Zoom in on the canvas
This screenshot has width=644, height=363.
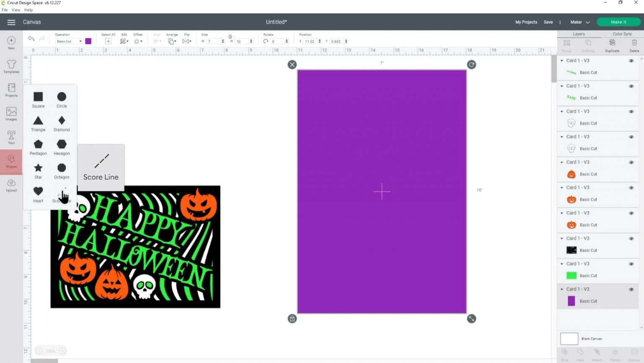(x=62, y=351)
